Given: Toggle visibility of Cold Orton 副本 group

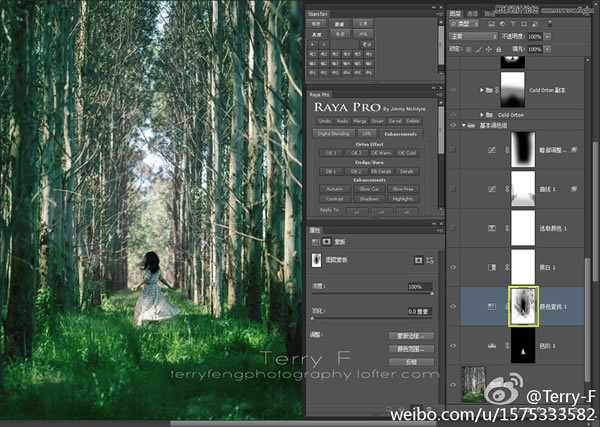Looking at the screenshot, I should click(x=453, y=90).
